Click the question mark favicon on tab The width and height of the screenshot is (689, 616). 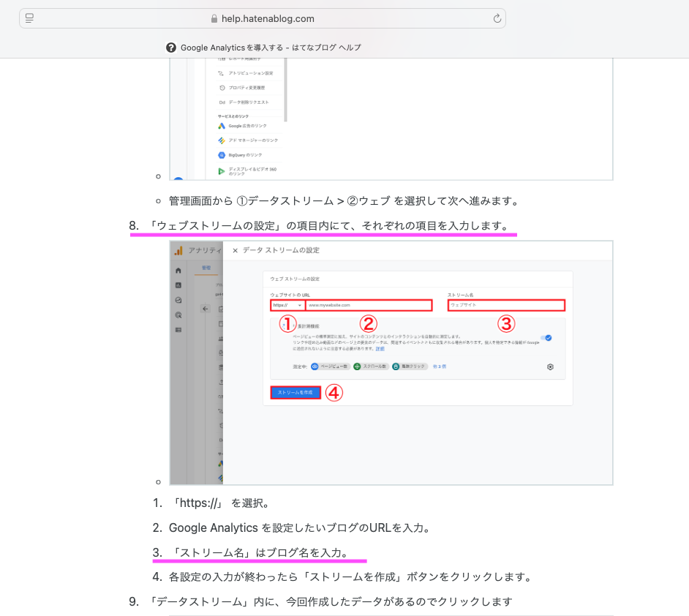click(171, 48)
